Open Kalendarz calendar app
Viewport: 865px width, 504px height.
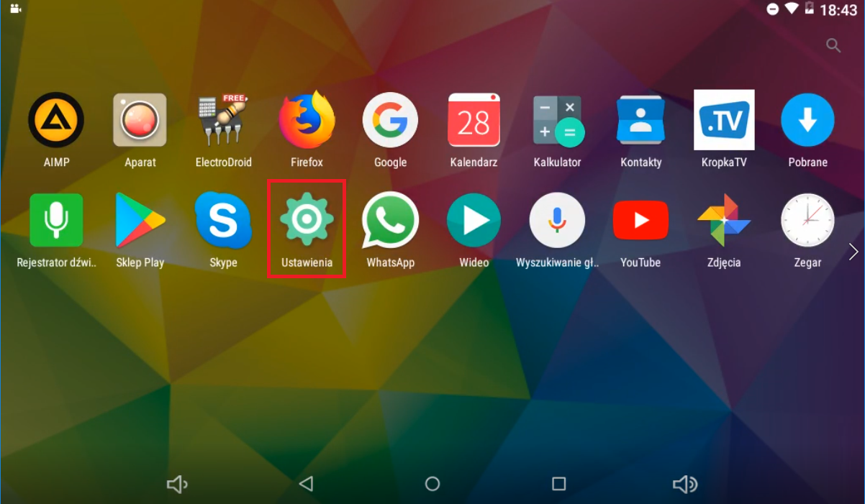coord(474,120)
